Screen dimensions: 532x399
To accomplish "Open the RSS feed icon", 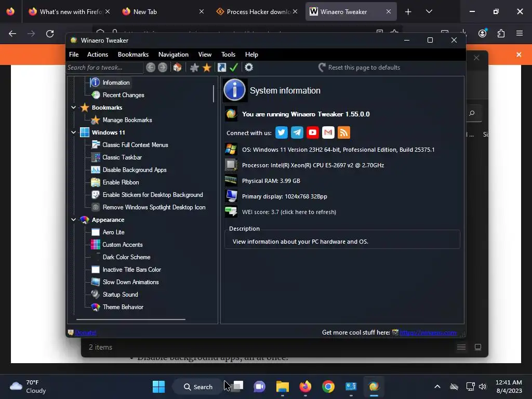I will click(344, 132).
